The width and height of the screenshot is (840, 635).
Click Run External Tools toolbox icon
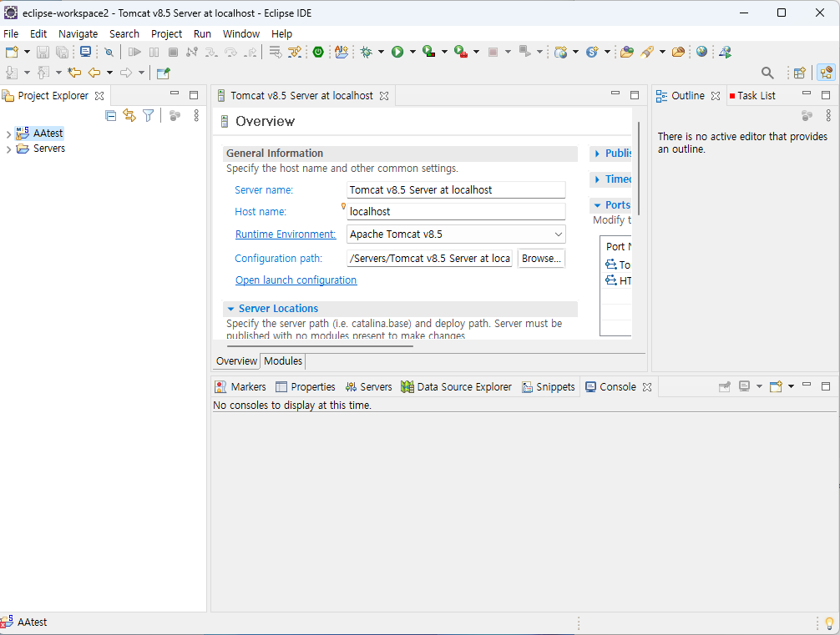pos(461,52)
